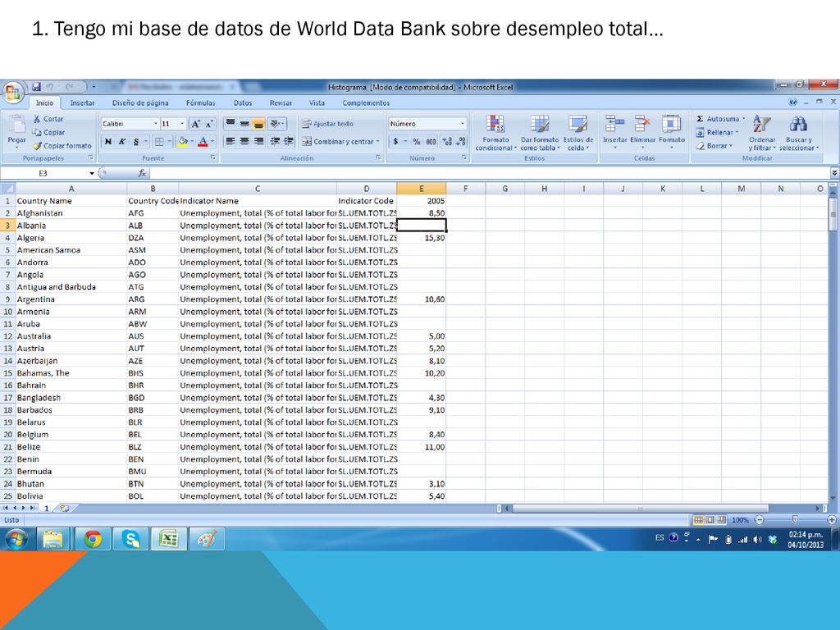Viewport: 840px width, 630px height.
Task: Decrease decimal places
Action: tap(459, 141)
